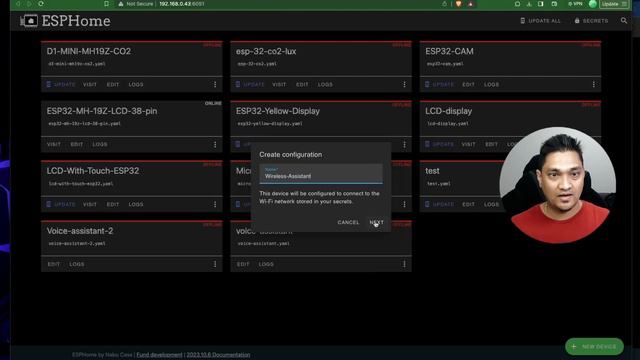The image size is (640, 360).
Task: Reload the browser page
Action: pyautogui.click(x=41, y=4)
